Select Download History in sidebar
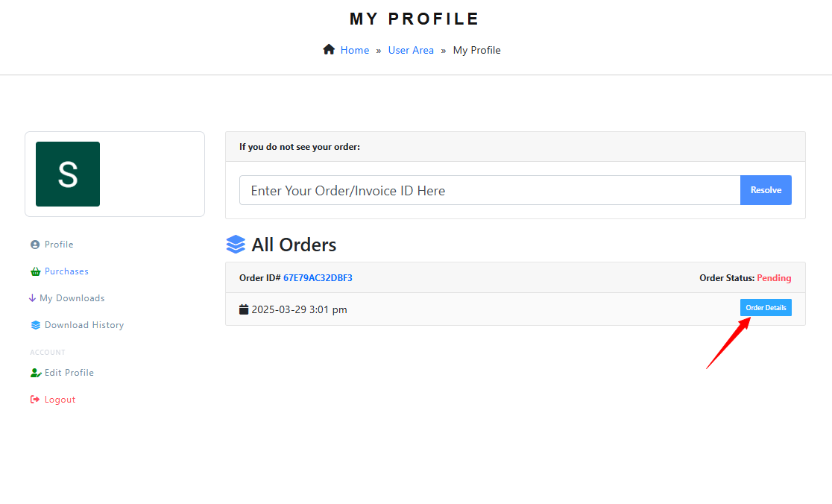The width and height of the screenshot is (832, 504). click(84, 325)
